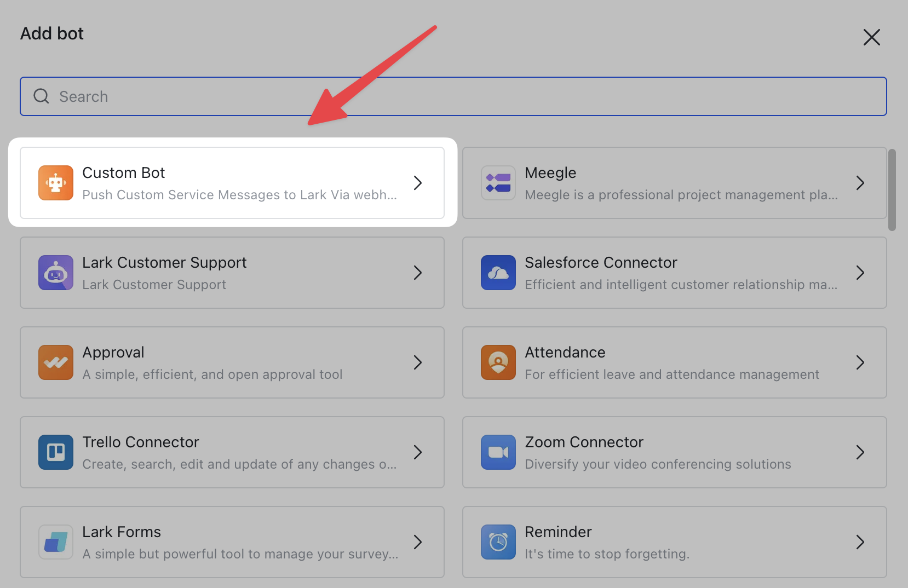Click 'A simple, efficient, and open approval tool'
Image resolution: width=908 pixels, height=588 pixels.
click(x=212, y=374)
